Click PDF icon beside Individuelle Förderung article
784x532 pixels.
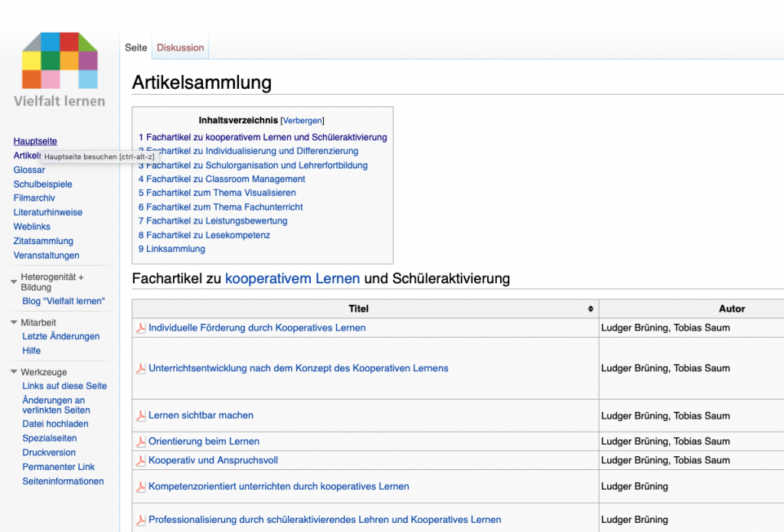[141, 328]
